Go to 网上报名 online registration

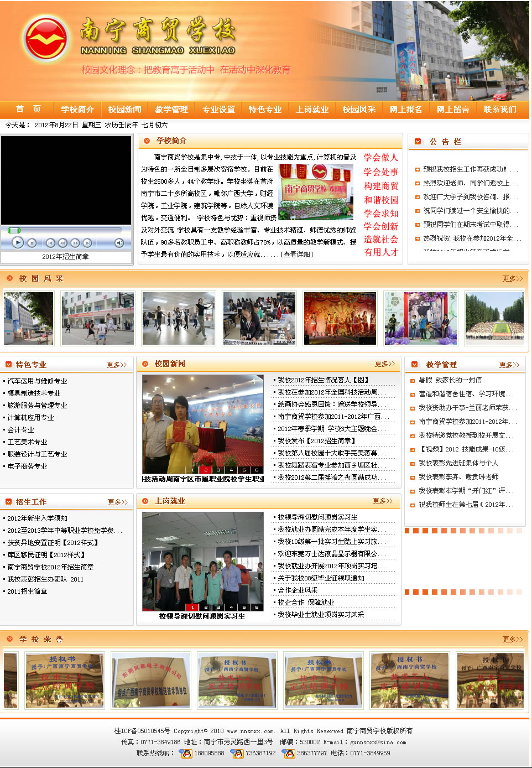point(406,110)
